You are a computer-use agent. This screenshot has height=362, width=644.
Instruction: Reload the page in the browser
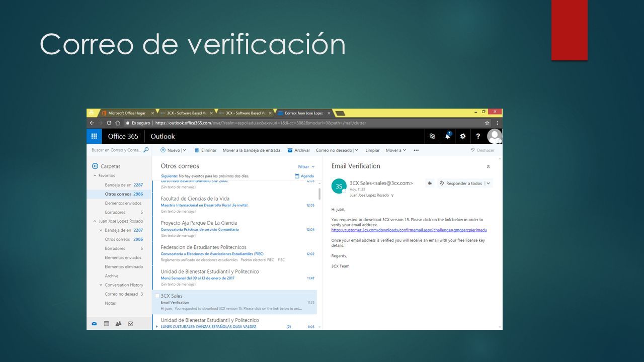point(108,123)
